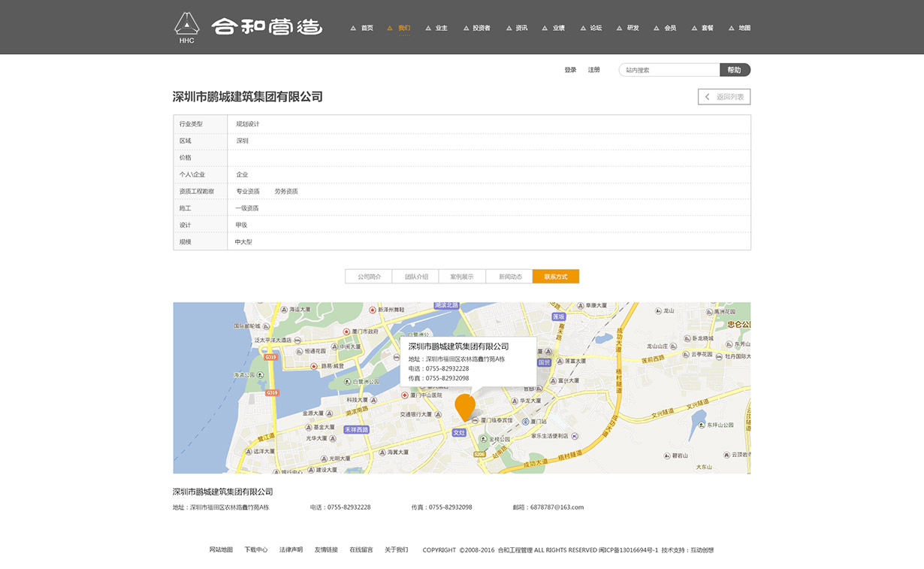
Task: Click the 电话 0755-82932228 text below the map
Action: [x=340, y=507]
